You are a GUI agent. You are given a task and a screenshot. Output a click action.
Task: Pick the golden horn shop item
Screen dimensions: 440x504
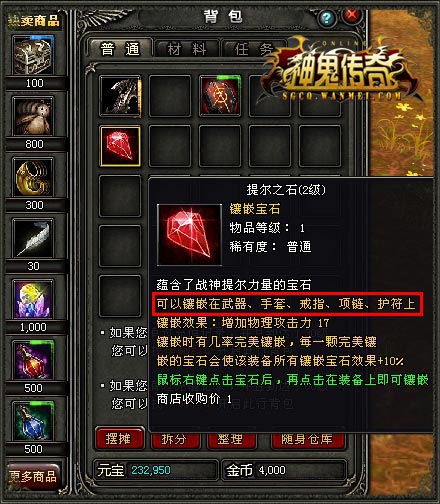pyautogui.click(x=33, y=177)
